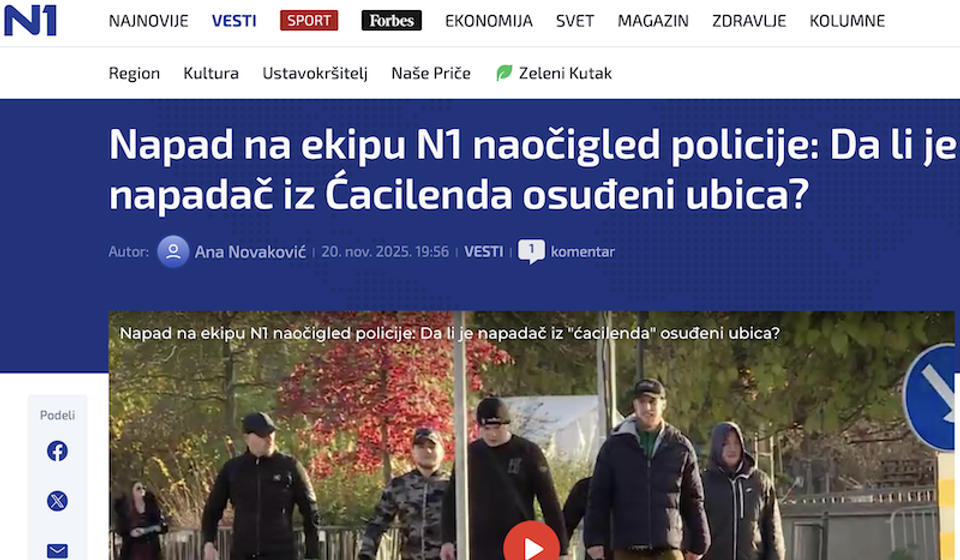Viewport: 960px width, 560px height.
Task: Click the Zeleni Kutak leaf icon
Action: (504, 73)
